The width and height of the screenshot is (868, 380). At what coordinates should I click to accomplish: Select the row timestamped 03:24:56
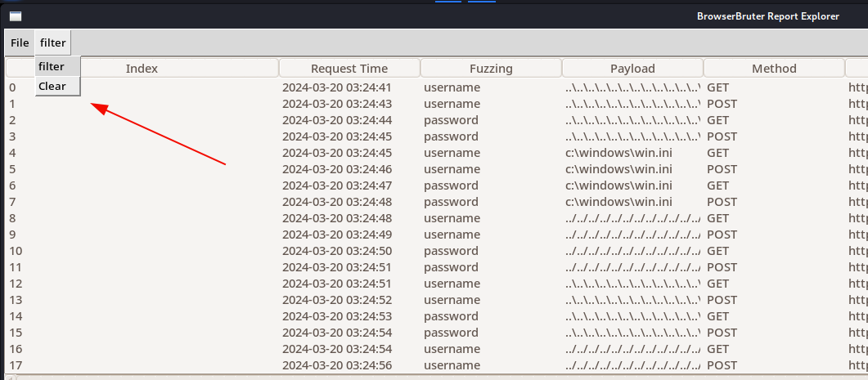click(x=436, y=365)
